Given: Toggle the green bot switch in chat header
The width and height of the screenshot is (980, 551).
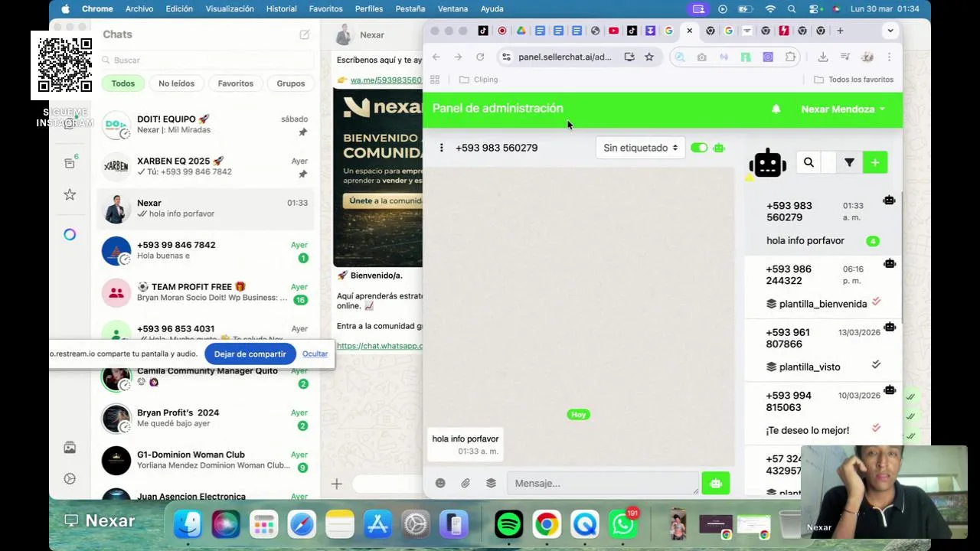Looking at the screenshot, I should tap(699, 148).
